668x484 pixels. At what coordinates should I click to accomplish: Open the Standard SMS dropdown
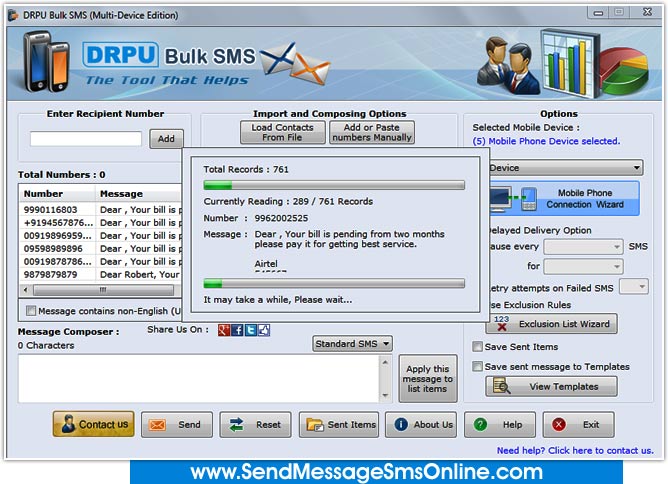(352, 343)
